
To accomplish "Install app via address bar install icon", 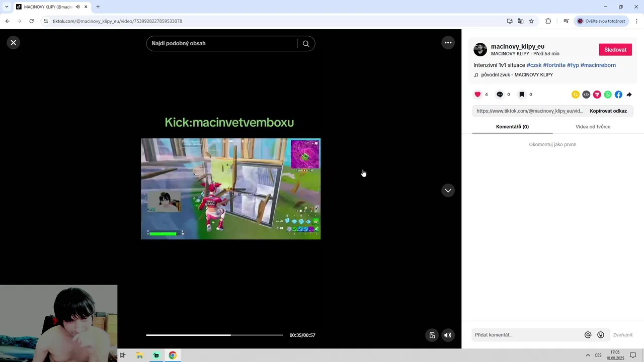I will 510,21.
